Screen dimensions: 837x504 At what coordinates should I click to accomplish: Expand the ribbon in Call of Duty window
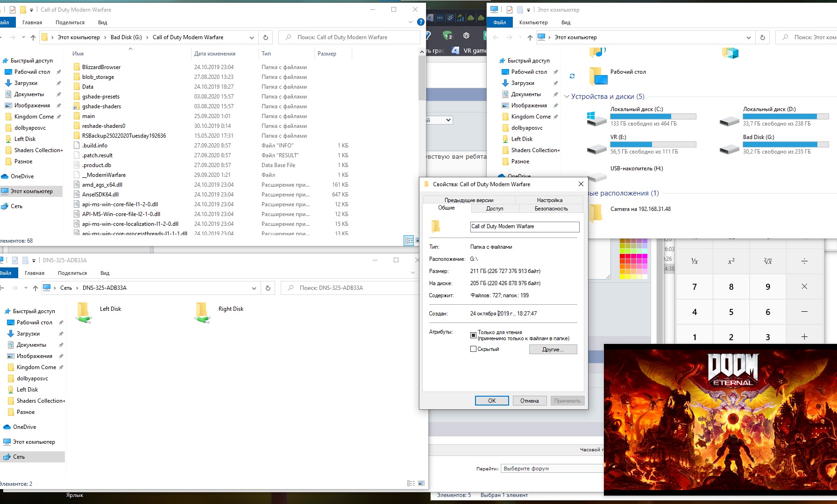point(411,22)
